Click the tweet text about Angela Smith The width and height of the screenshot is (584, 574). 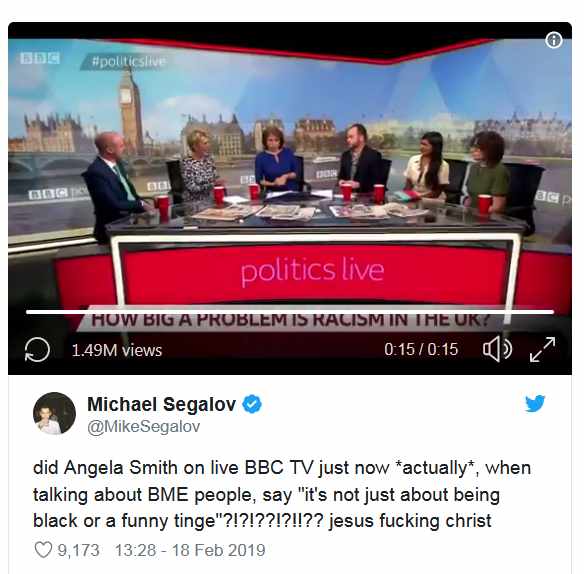[x=282, y=494]
